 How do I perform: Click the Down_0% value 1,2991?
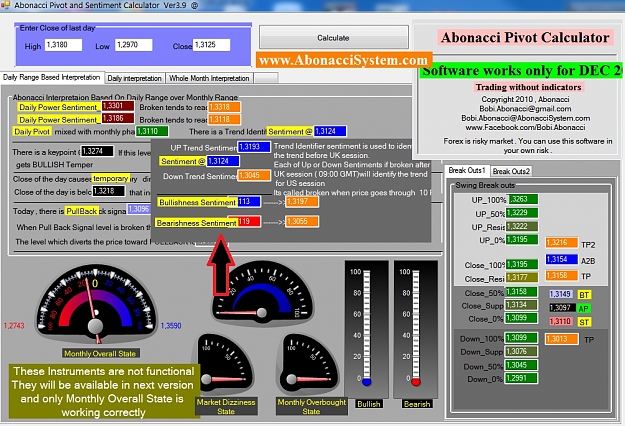[522, 378]
